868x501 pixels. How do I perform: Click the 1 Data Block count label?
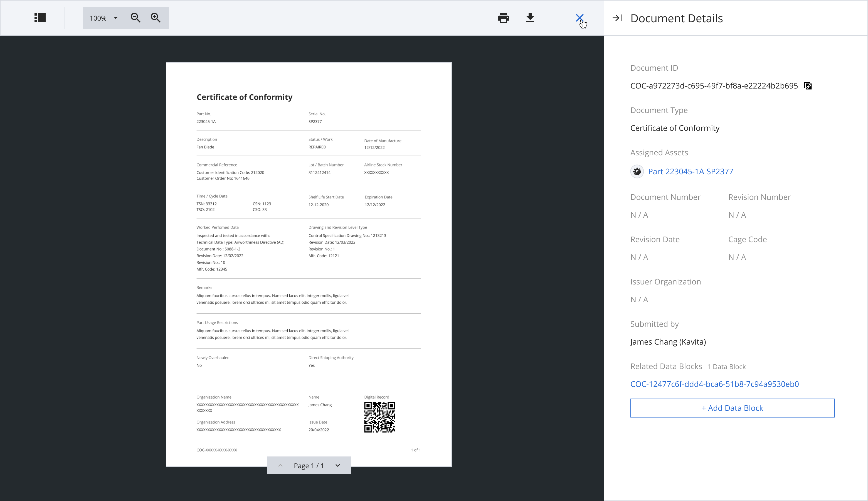726,367
